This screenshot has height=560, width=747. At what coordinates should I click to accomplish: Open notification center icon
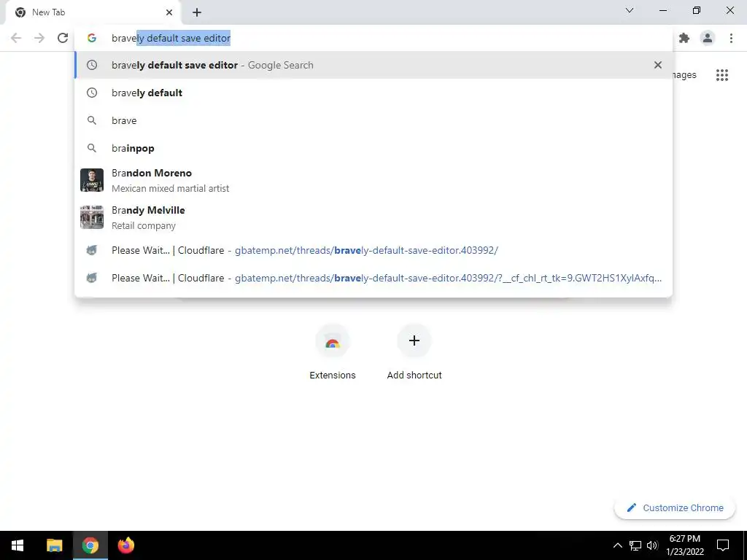pyautogui.click(x=723, y=545)
